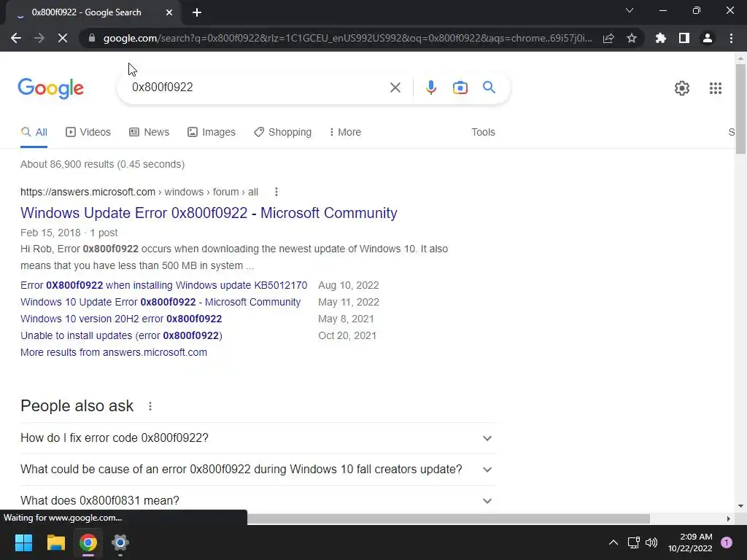
Task: Open the Chrome extensions puzzle icon
Action: point(661,38)
